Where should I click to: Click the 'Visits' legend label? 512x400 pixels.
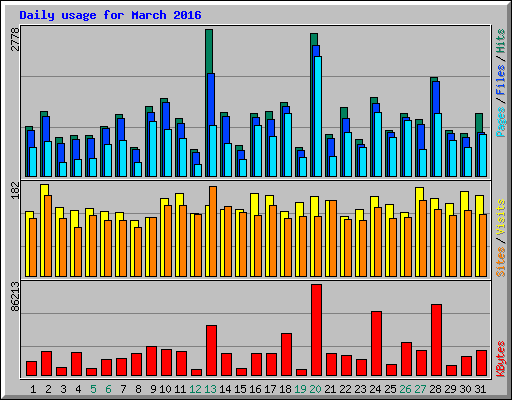[x=500, y=218]
